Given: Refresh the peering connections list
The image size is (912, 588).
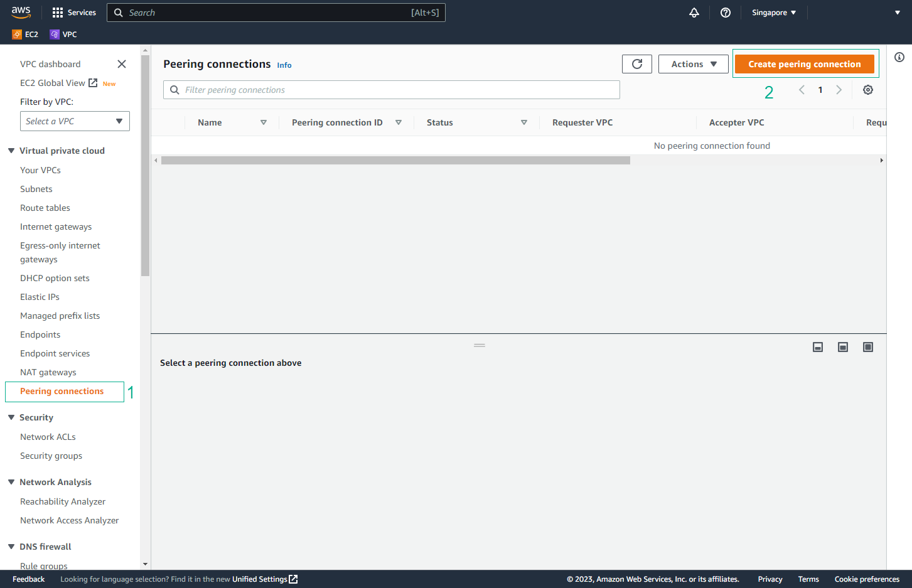Looking at the screenshot, I should [x=637, y=64].
